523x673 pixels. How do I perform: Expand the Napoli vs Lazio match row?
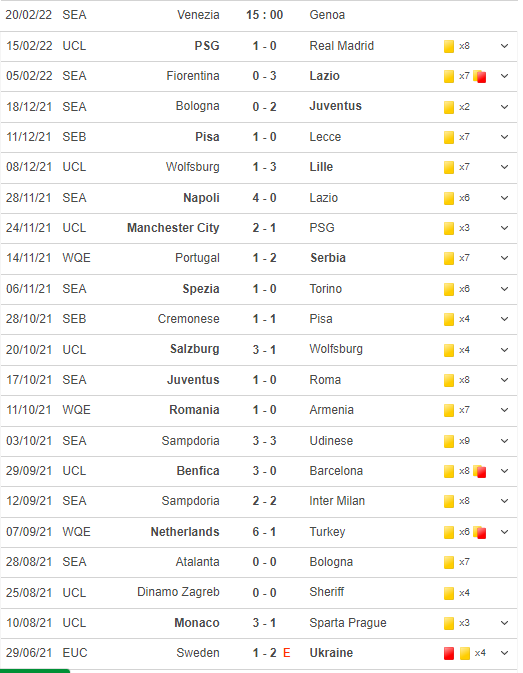pyautogui.click(x=505, y=198)
